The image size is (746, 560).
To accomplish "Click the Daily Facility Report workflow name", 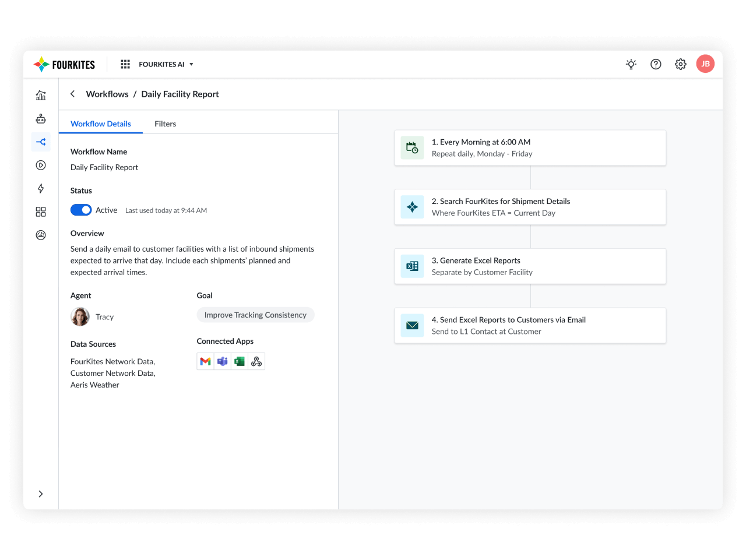I will point(104,168).
